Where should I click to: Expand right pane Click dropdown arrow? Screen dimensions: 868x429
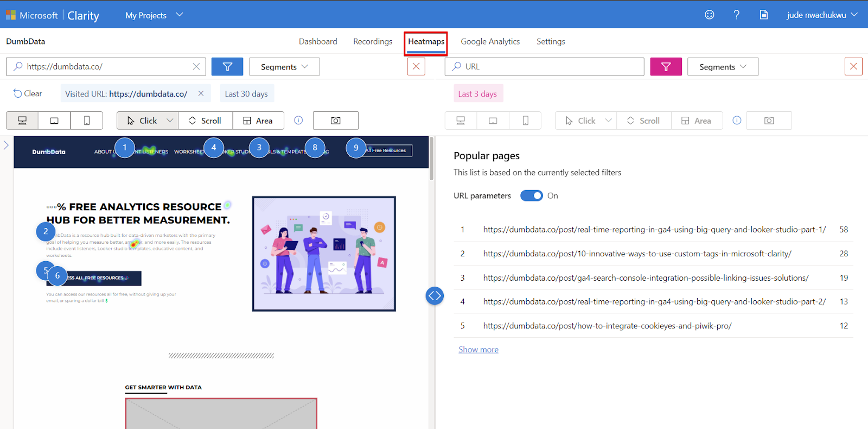coord(608,121)
